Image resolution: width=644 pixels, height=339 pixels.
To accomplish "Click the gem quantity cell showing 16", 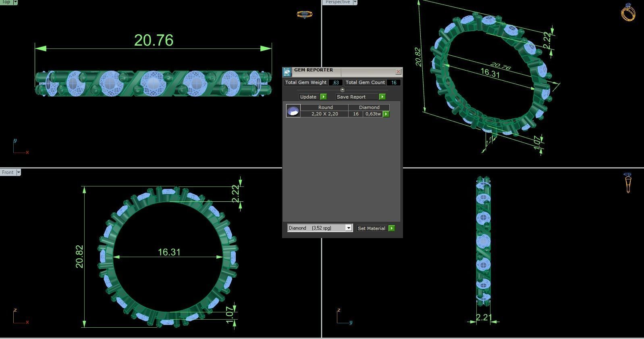I will tap(356, 114).
